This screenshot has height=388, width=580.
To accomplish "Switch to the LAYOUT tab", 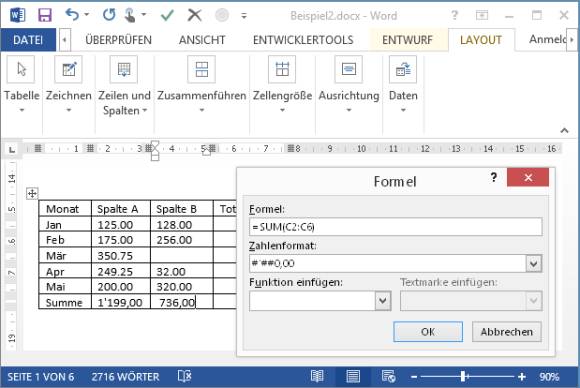I will click(481, 40).
